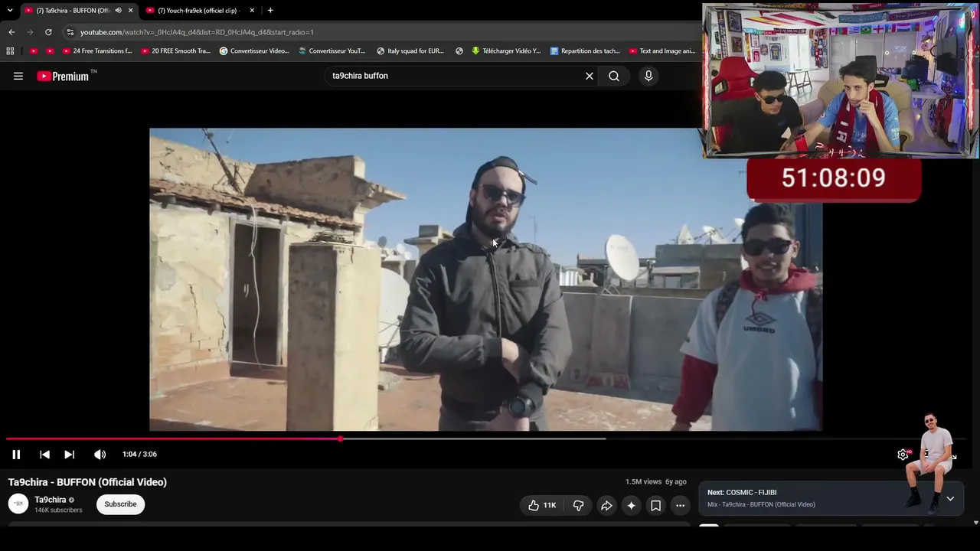Open the 'Italy squad for EUR...' bookmark
980x551 pixels.
(x=410, y=51)
